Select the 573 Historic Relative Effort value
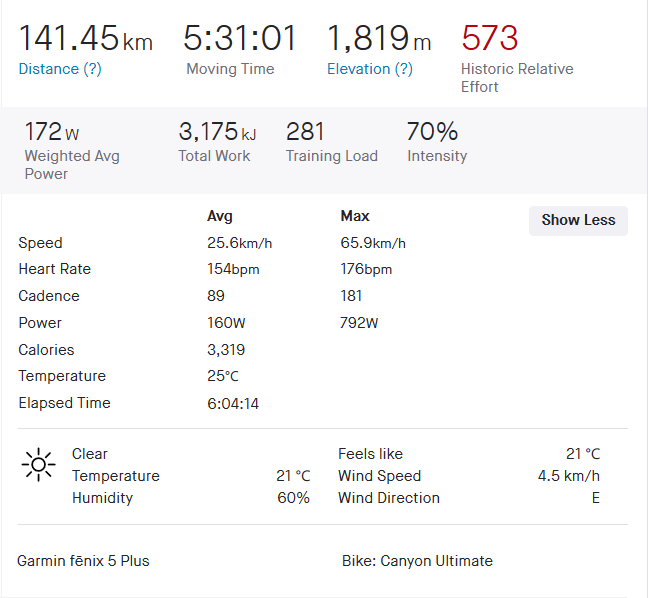Viewport: 648px width, 598px height. click(x=489, y=38)
